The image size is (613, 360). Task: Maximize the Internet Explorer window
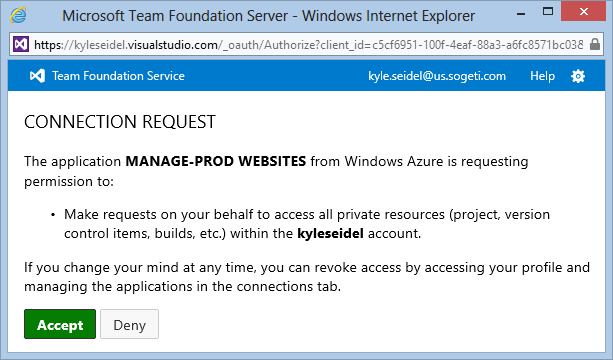[548, 12]
